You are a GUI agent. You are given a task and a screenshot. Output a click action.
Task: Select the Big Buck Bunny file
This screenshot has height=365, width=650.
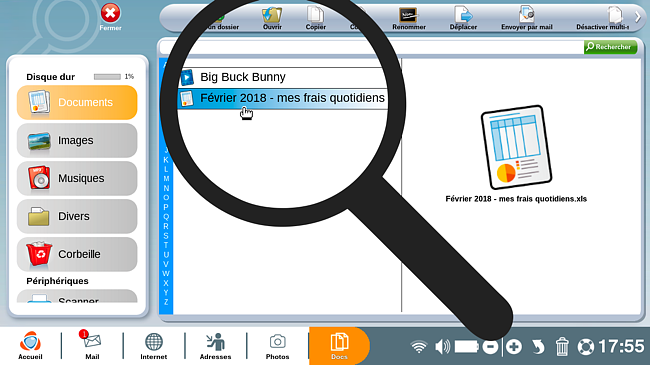(282, 77)
